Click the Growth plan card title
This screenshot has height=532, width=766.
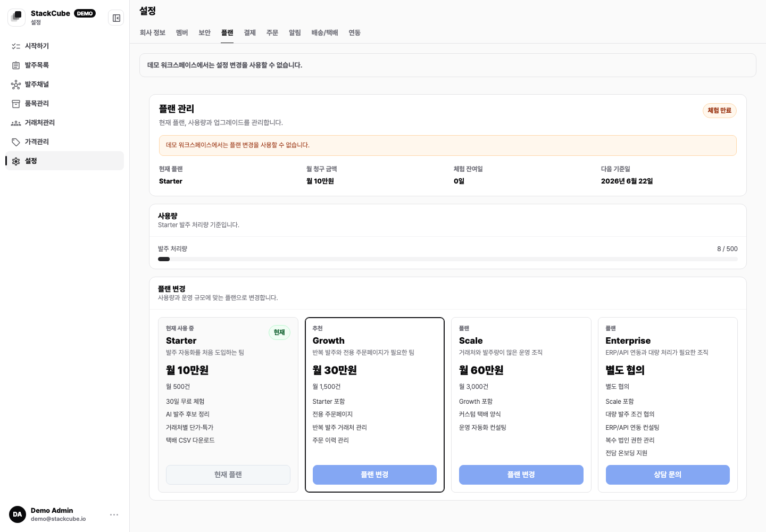(329, 341)
